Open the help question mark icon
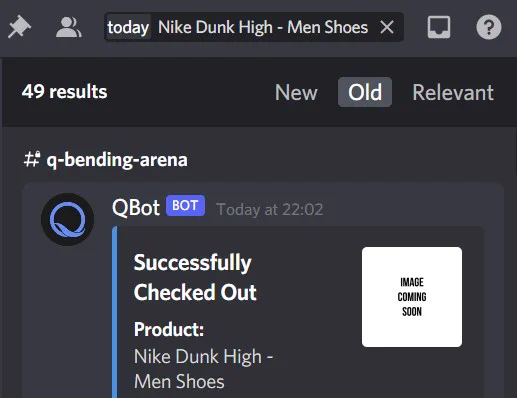 click(488, 27)
